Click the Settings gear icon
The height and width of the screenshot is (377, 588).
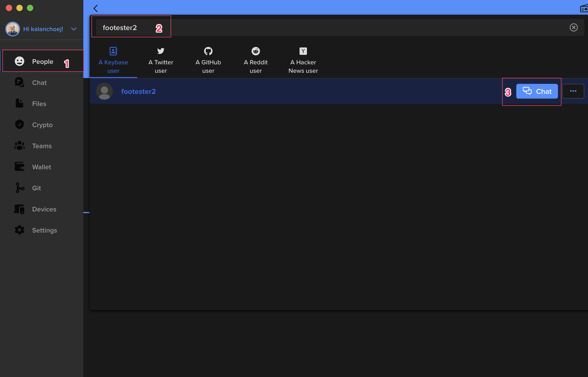(x=20, y=230)
